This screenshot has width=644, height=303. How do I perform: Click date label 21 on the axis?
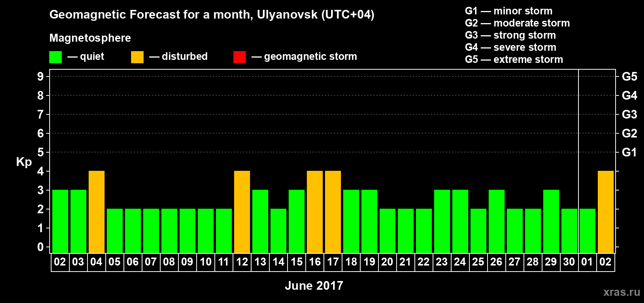pyautogui.click(x=405, y=262)
